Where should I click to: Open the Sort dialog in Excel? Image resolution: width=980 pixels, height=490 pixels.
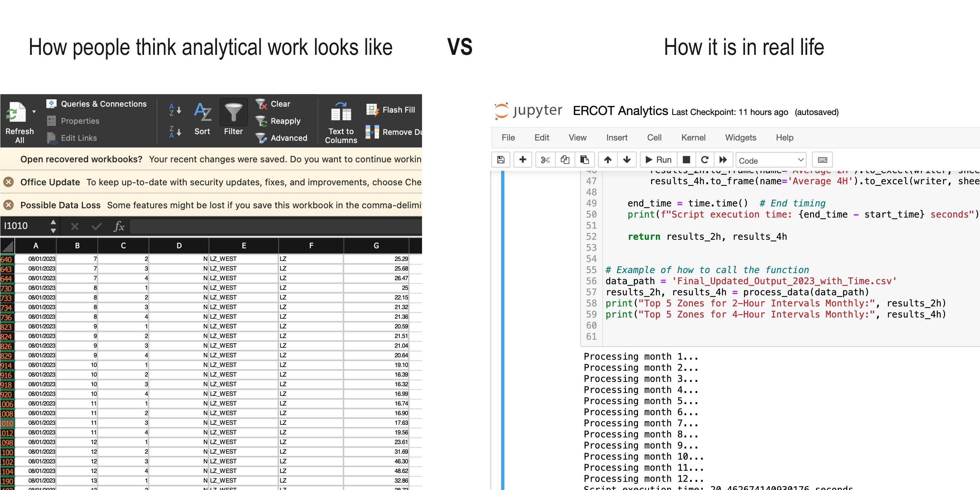coord(203,119)
